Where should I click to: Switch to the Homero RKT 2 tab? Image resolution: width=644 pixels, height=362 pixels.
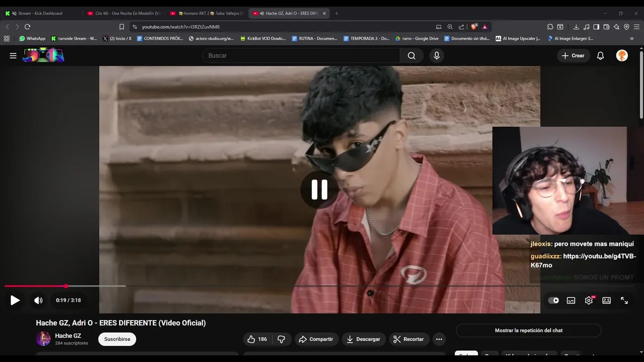coord(207,13)
